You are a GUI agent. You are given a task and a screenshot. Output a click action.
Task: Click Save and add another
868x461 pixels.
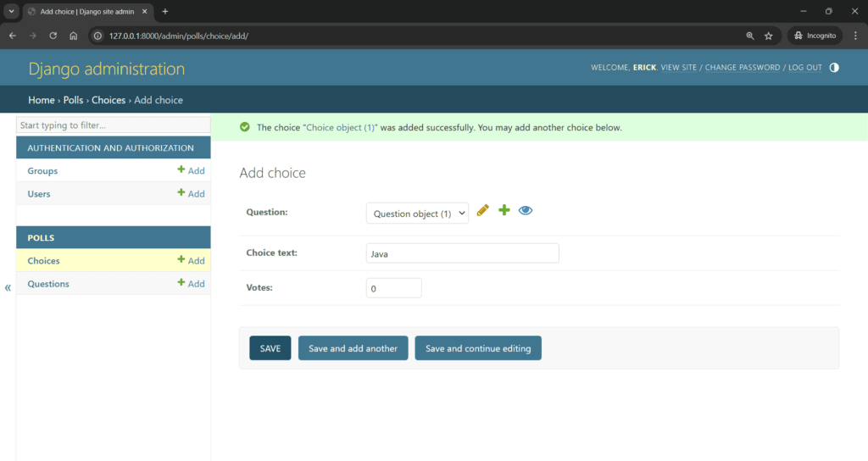click(353, 348)
